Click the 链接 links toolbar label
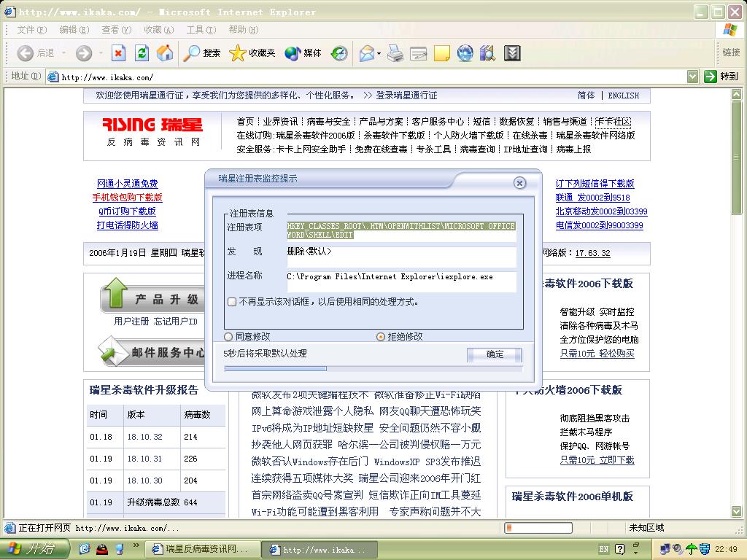 click(731, 52)
